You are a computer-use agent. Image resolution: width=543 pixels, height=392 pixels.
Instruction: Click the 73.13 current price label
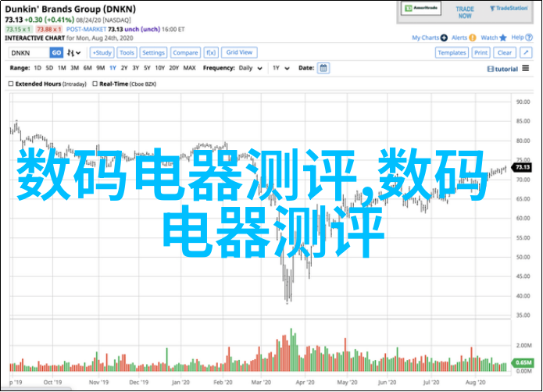(x=522, y=167)
